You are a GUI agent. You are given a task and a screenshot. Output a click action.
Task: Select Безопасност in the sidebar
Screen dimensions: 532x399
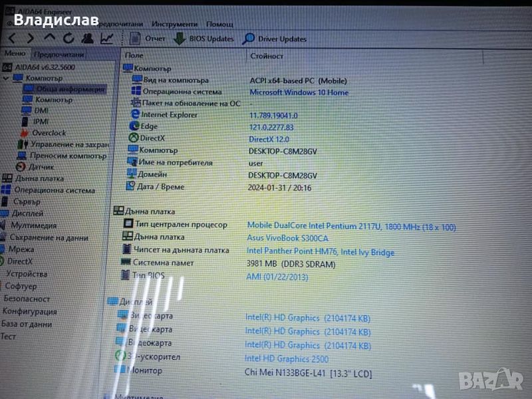pyautogui.click(x=27, y=299)
